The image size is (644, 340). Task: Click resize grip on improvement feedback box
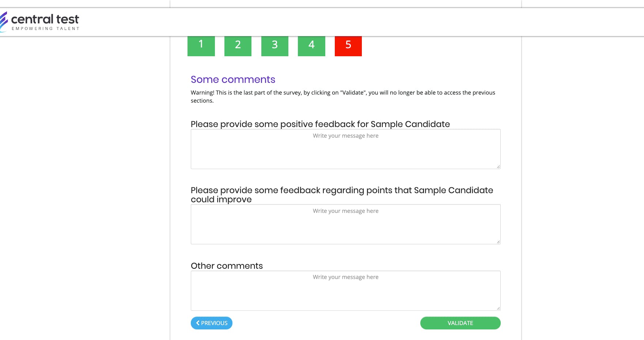tap(498, 242)
